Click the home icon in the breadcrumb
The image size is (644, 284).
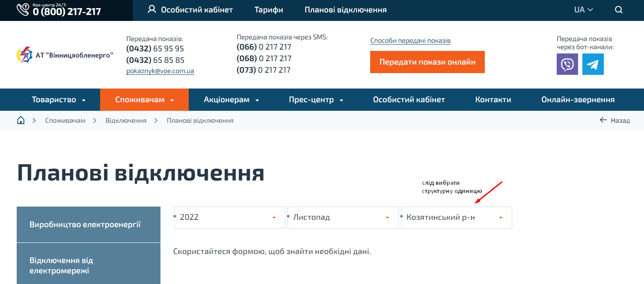pyautogui.click(x=21, y=120)
